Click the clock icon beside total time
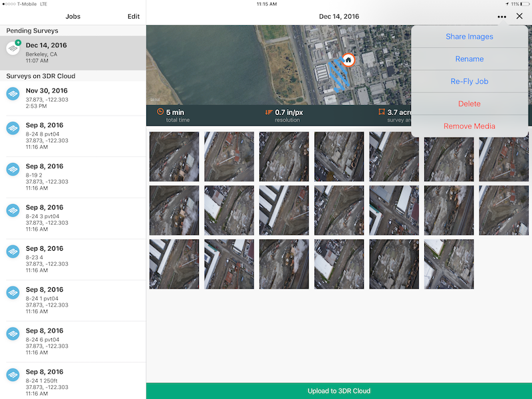This screenshot has height=399, width=532. click(160, 112)
